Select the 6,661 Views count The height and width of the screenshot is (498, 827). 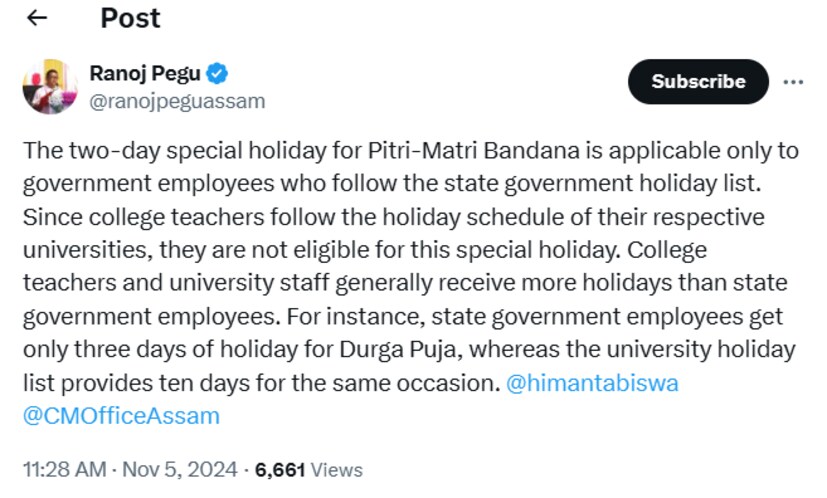308,469
